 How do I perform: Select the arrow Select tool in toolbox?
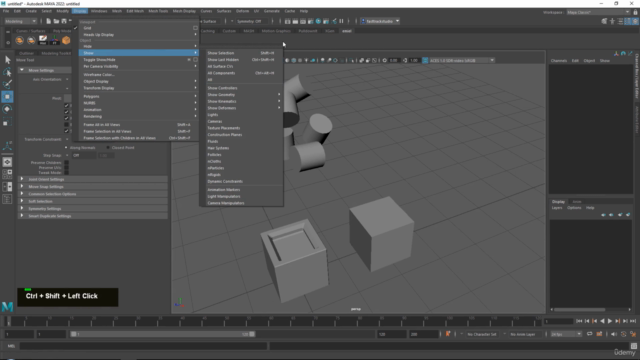pyautogui.click(x=7, y=60)
